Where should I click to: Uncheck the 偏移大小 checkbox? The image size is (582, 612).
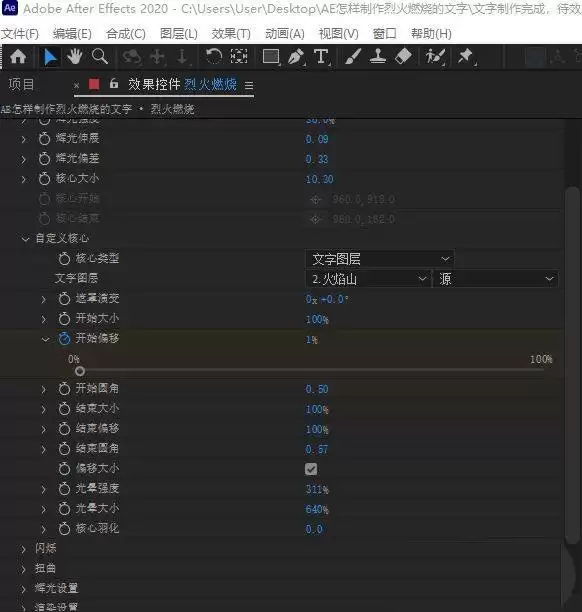311,469
